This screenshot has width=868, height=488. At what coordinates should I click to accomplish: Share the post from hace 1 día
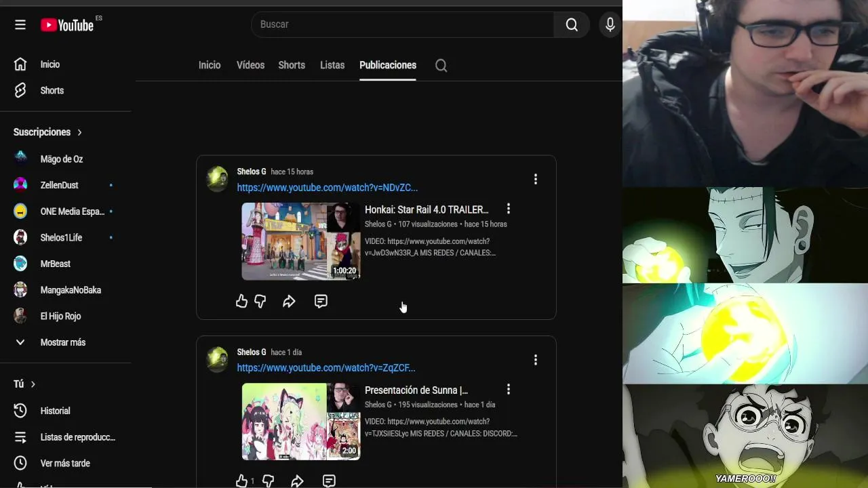(297, 481)
